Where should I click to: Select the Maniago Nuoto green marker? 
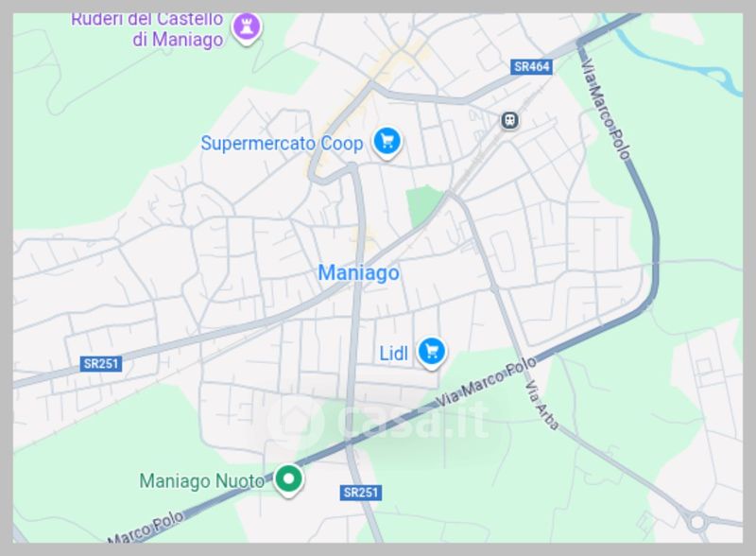[288, 479]
